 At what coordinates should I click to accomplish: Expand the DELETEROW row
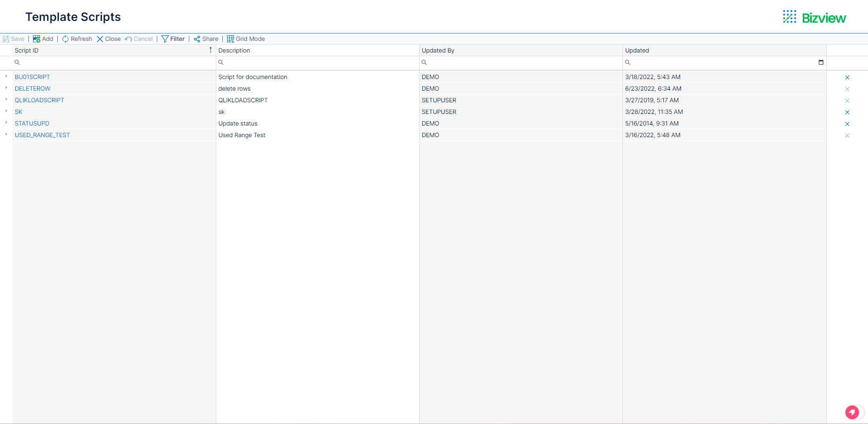(x=7, y=88)
